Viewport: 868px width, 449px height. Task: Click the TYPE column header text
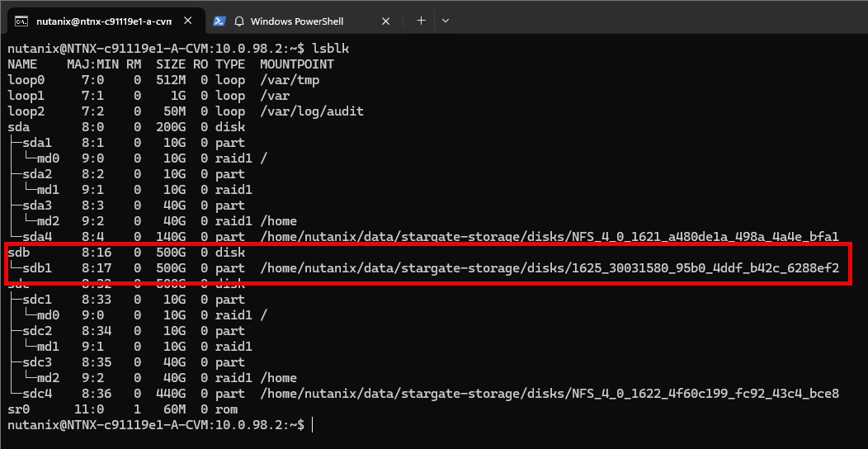coord(230,64)
